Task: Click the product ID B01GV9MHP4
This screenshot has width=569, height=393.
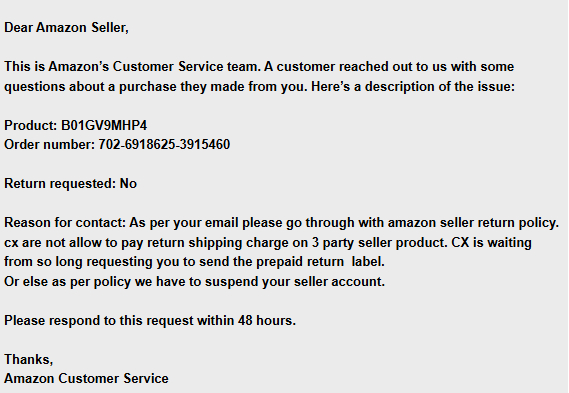Action: 104,125
